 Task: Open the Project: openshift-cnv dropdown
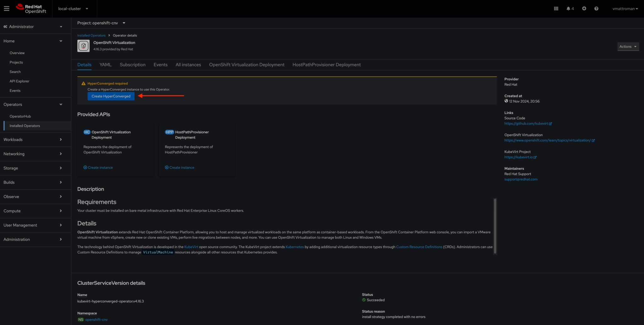pos(101,23)
